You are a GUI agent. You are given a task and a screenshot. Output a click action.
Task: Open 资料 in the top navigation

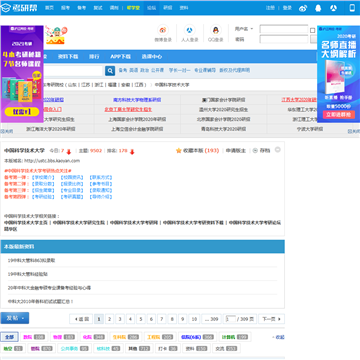(184, 8)
